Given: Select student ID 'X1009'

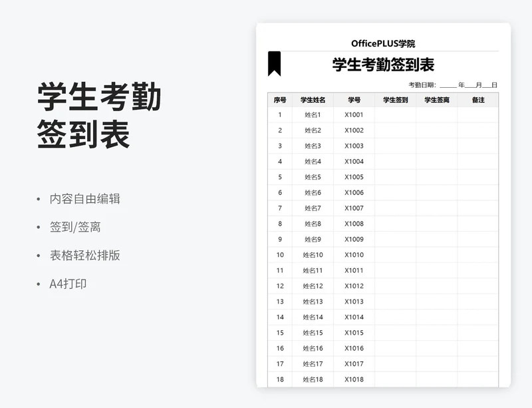Looking at the screenshot, I should click(354, 240).
